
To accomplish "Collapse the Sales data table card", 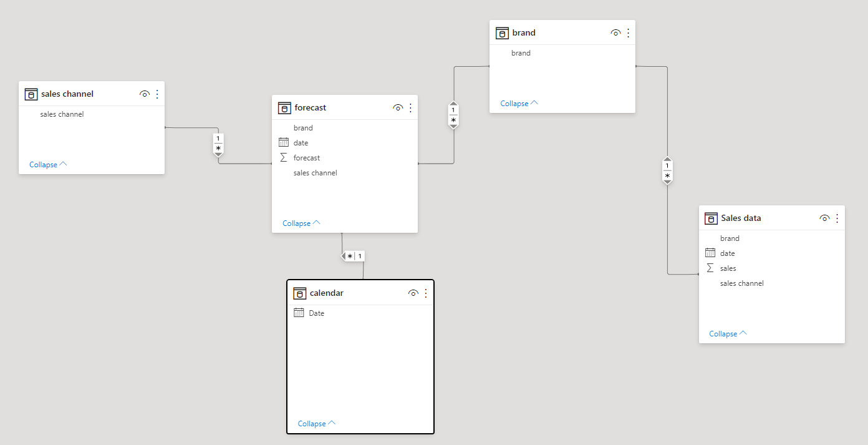I will pyautogui.click(x=728, y=334).
